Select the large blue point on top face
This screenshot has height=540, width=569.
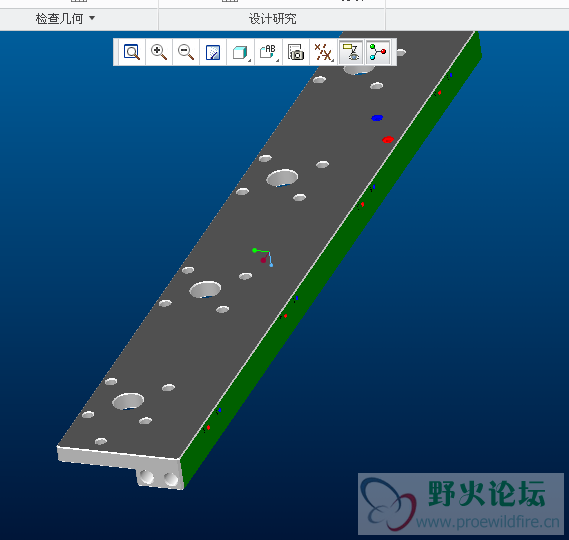377,118
